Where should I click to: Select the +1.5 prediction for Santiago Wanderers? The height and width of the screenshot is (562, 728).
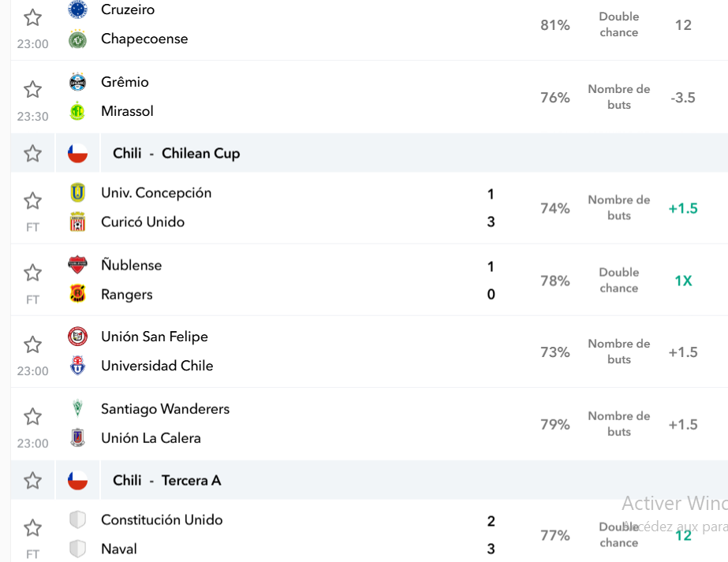point(683,425)
